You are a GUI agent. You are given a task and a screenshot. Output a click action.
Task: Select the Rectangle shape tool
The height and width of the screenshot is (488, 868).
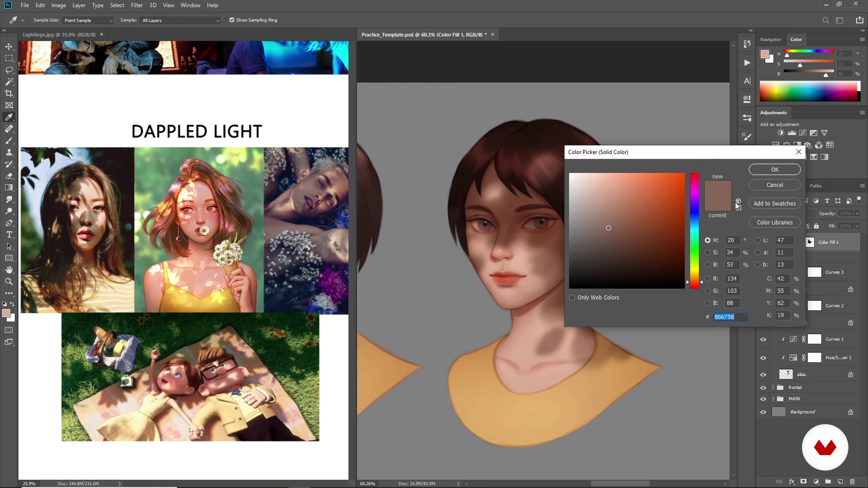[x=9, y=258]
